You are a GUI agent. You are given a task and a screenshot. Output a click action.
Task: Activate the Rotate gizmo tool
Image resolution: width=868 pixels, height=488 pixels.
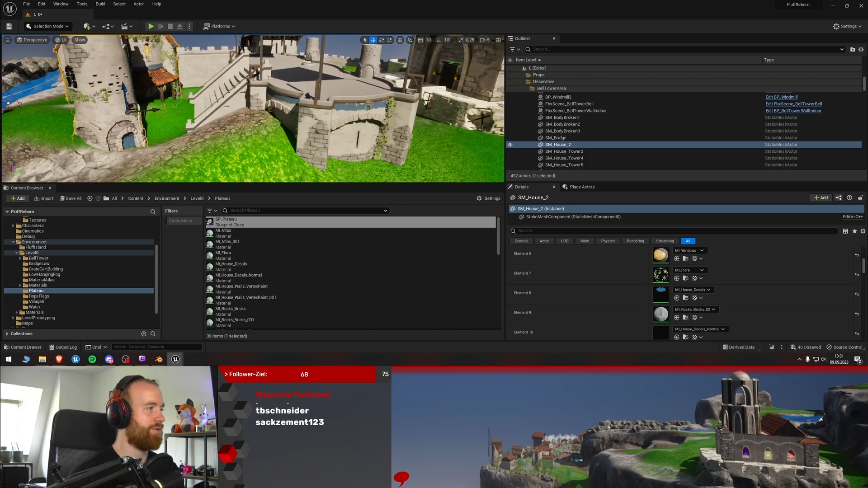[x=381, y=40]
